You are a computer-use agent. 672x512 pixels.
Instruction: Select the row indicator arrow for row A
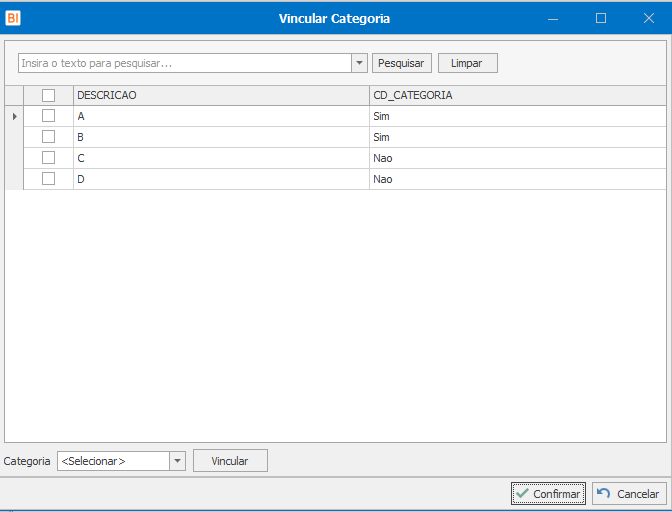point(14,116)
